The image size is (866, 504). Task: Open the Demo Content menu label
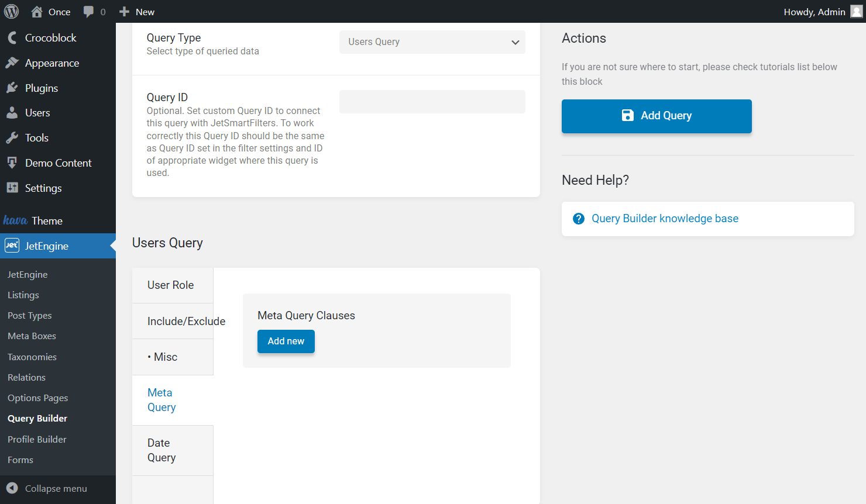tap(59, 163)
